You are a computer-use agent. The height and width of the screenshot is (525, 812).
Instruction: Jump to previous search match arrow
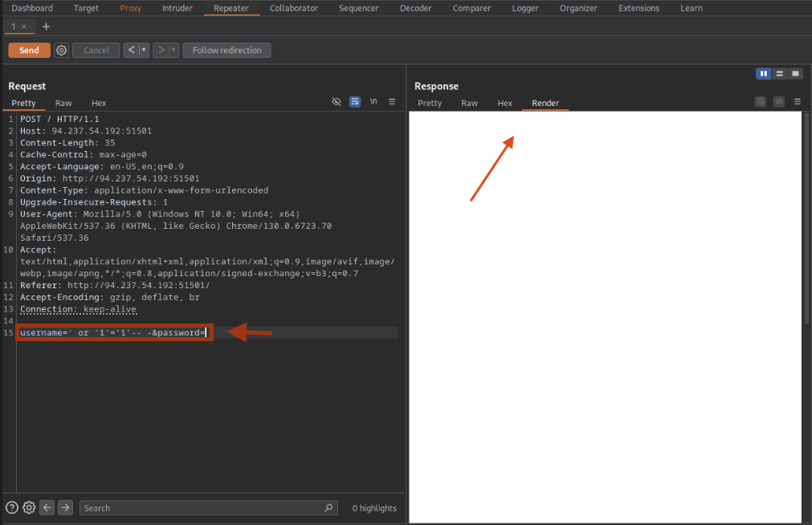47,507
